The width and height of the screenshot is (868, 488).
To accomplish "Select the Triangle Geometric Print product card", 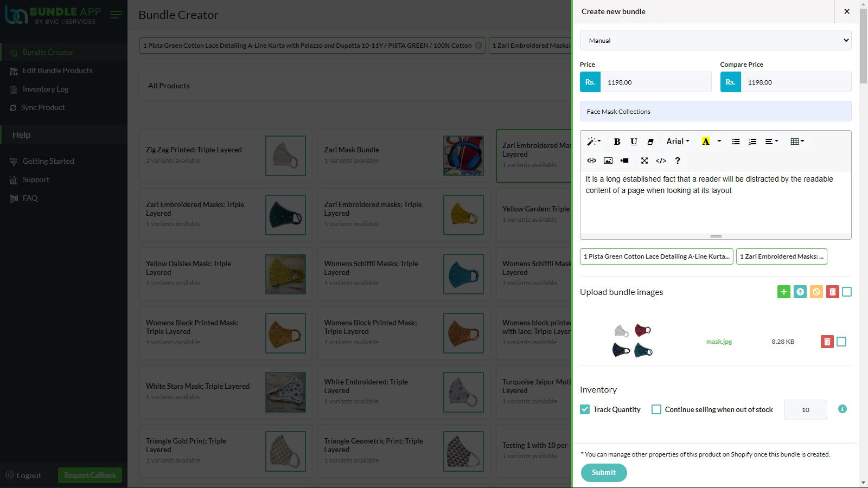I will (x=404, y=451).
